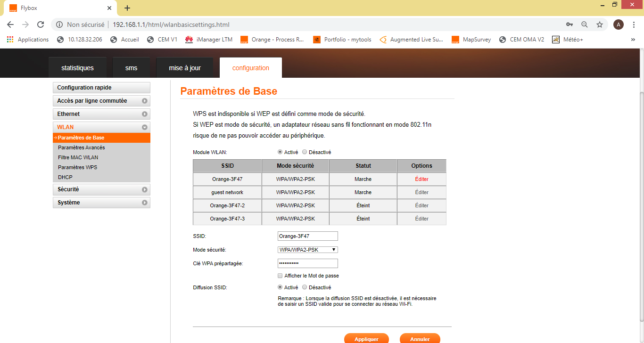
Task: Open Configuration rapide in the sidebar
Action: (101, 88)
